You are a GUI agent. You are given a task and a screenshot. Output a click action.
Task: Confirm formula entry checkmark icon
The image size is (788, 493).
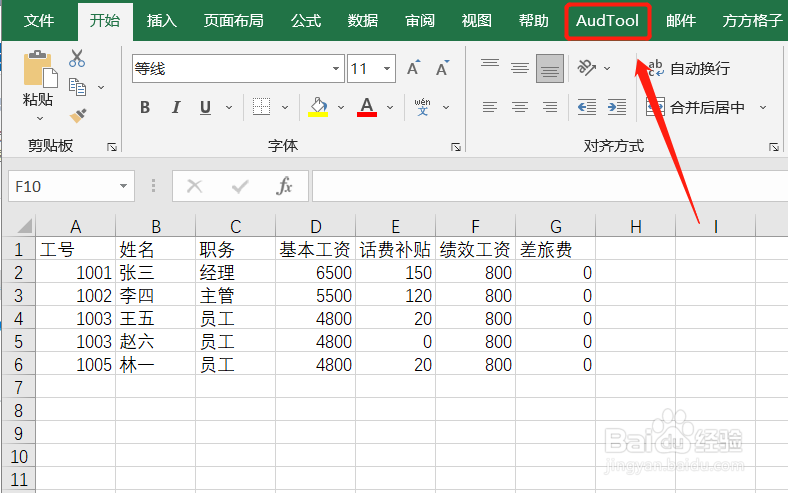pyautogui.click(x=240, y=186)
